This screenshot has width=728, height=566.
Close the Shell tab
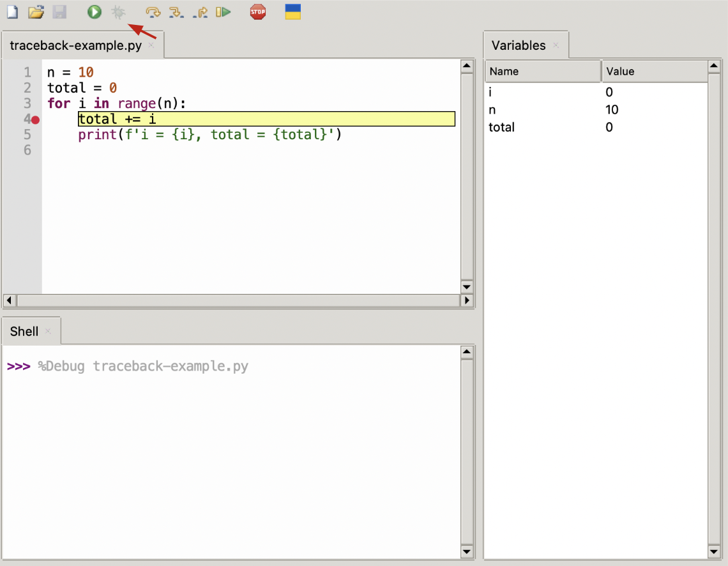(x=48, y=331)
